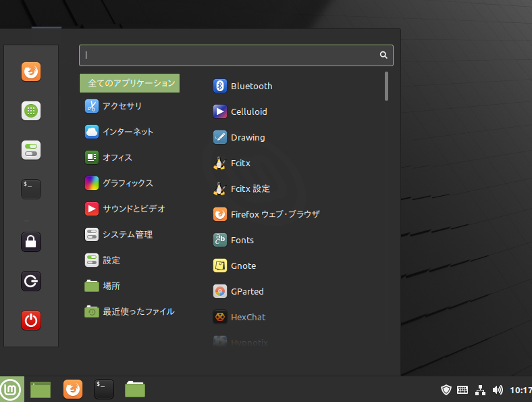Open Terminal from the panel launcher
This screenshot has width=532, height=402.
(104, 389)
